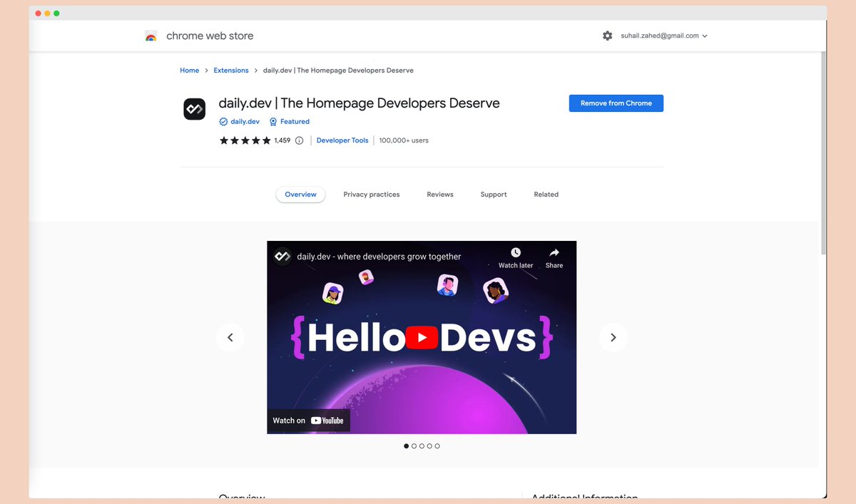The image size is (856, 504).
Task: Click the current page breadcrumb text
Action: [x=338, y=71]
